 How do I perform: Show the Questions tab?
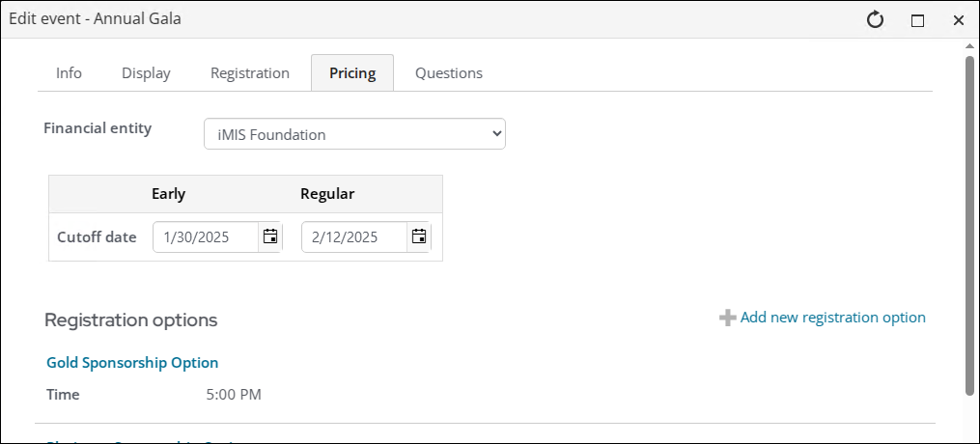[x=449, y=73]
